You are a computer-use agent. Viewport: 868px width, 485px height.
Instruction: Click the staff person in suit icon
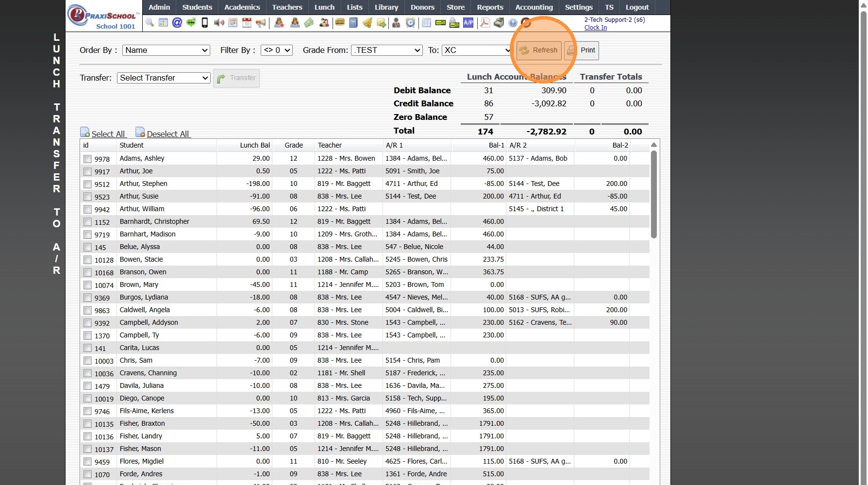[x=396, y=23]
